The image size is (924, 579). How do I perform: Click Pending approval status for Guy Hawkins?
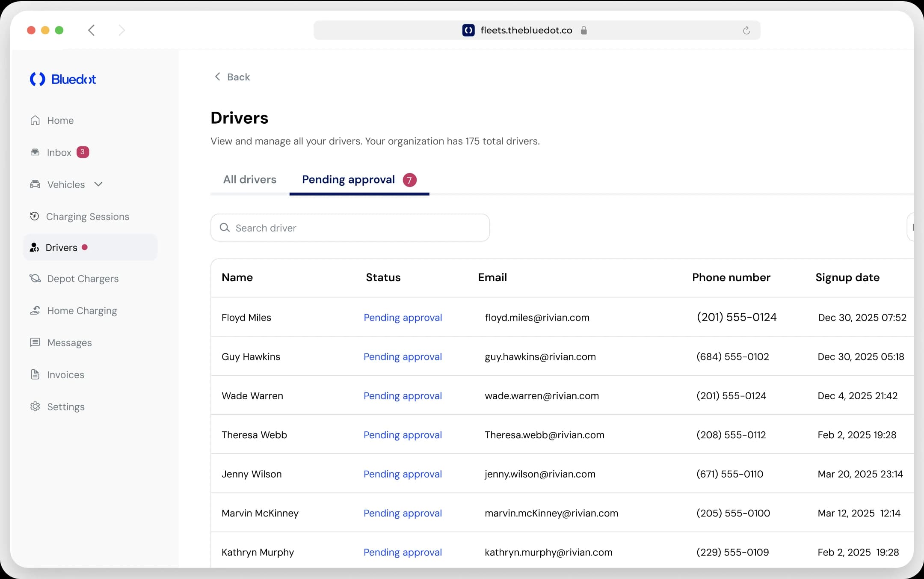[x=403, y=357]
